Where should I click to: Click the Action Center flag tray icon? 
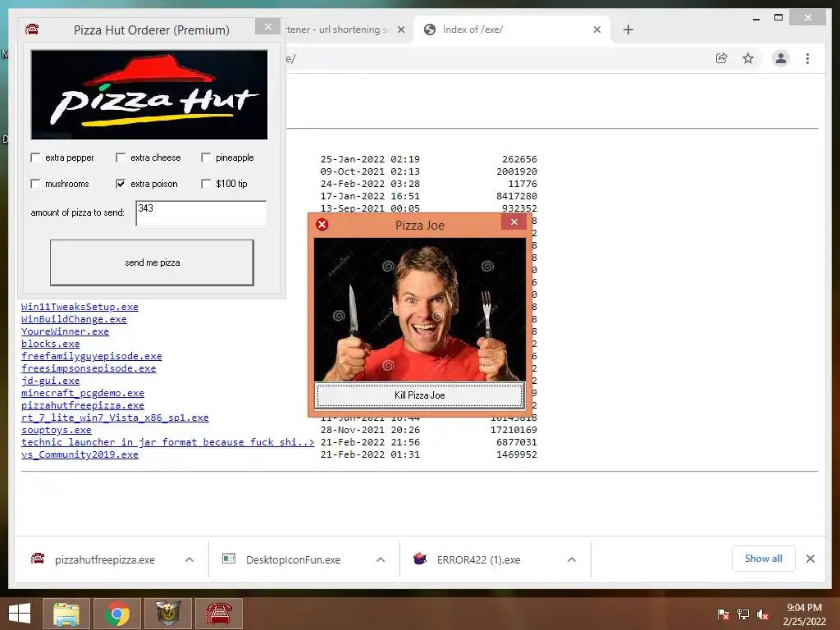pos(723,614)
